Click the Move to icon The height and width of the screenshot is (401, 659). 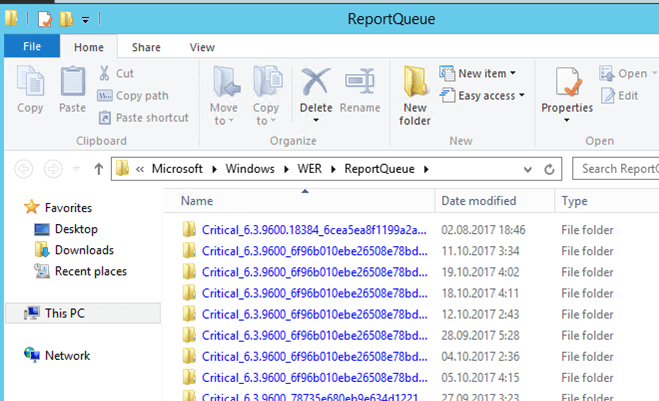(225, 82)
